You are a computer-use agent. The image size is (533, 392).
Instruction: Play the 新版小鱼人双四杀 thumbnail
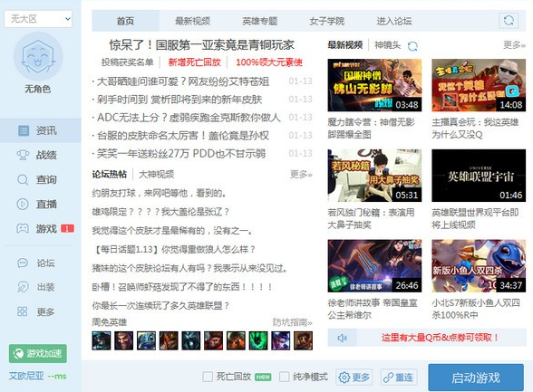(x=479, y=266)
